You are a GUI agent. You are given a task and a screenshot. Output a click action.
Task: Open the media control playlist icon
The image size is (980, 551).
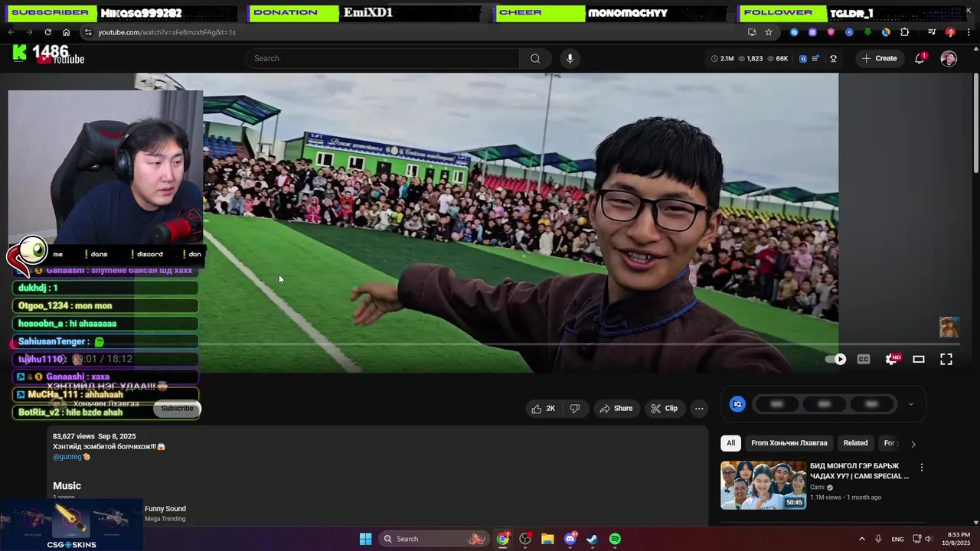coord(932,32)
